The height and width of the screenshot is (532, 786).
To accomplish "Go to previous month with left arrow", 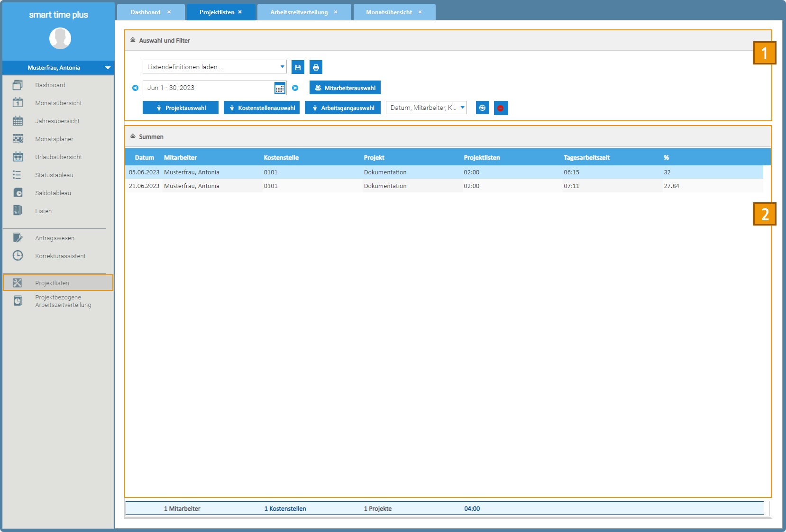I will pos(135,88).
